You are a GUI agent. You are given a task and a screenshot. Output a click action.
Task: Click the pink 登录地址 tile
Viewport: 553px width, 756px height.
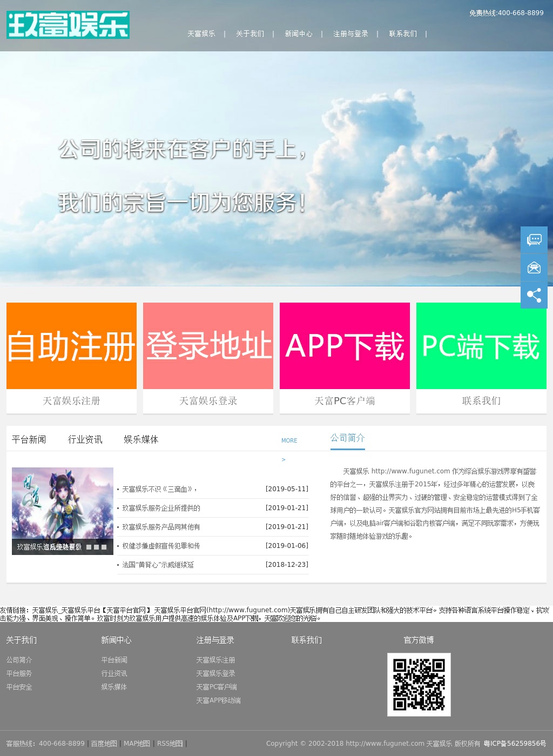click(x=208, y=346)
